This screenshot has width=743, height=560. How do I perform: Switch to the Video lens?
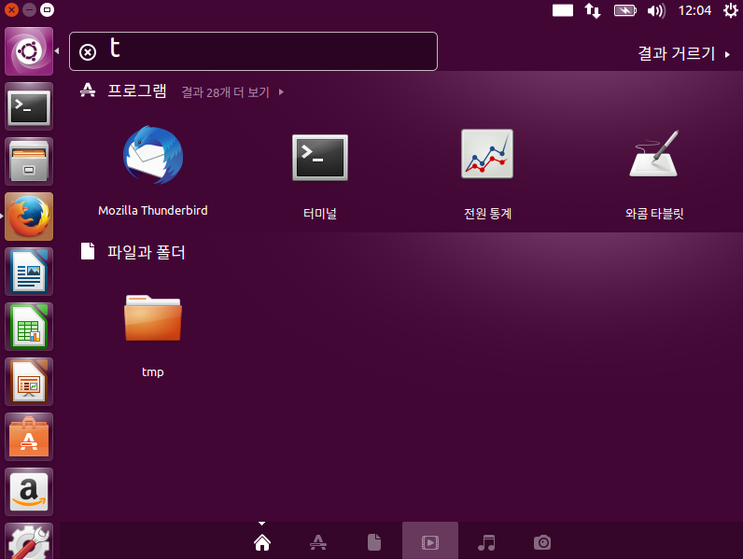pos(430,542)
